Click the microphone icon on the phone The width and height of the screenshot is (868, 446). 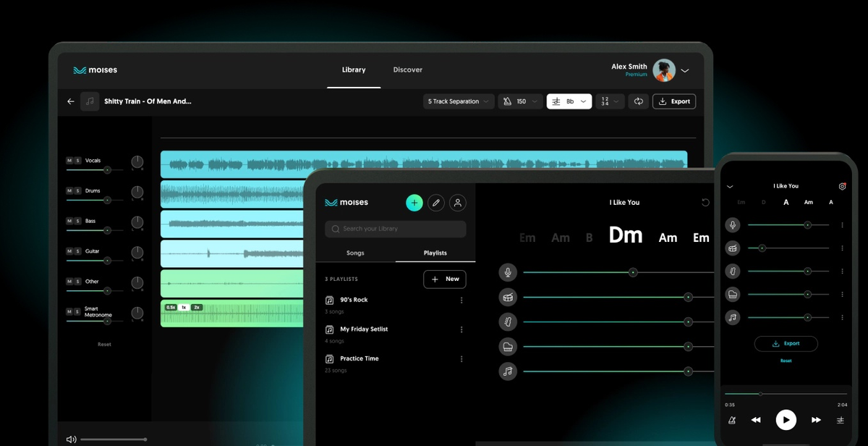point(733,225)
